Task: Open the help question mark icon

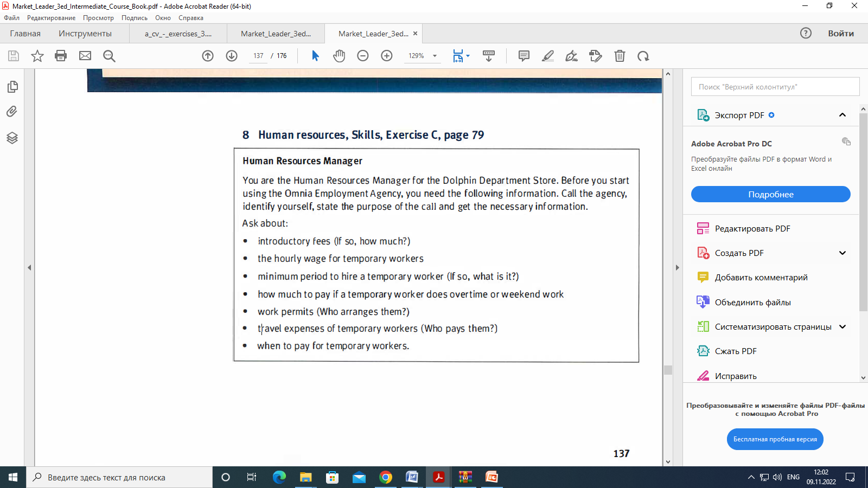Action: pyautogui.click(x=806, y=33)
